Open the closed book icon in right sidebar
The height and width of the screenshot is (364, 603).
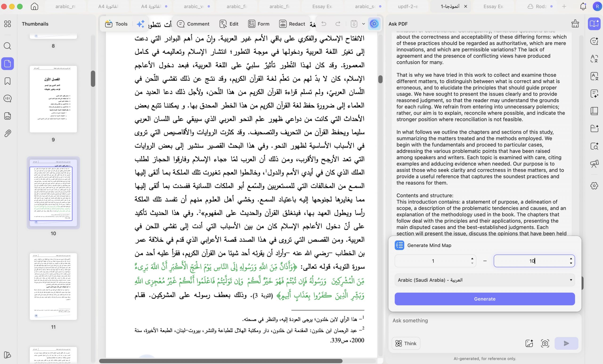click(x=594, y=111)
